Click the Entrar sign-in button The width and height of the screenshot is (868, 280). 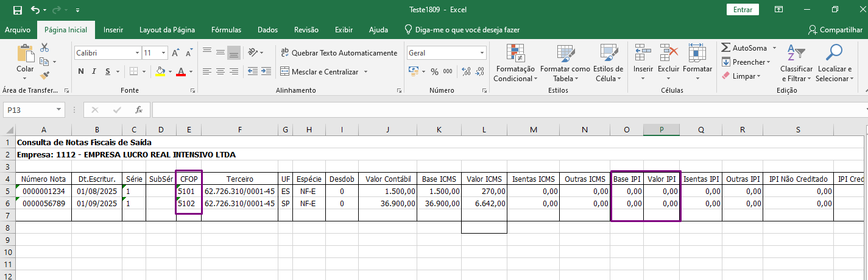coord(743,10)
